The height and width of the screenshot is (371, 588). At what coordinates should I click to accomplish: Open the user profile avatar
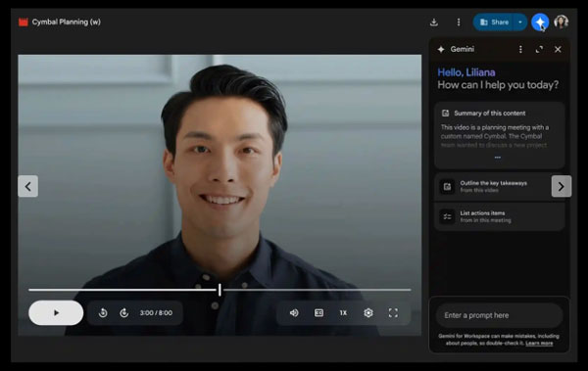click(x=562, y=23)
